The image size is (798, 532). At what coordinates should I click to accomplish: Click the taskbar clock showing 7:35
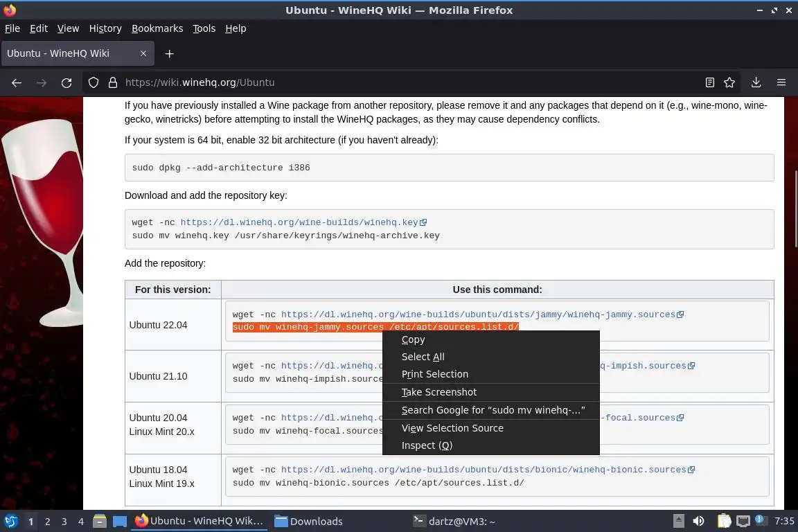tap(784, 521)
